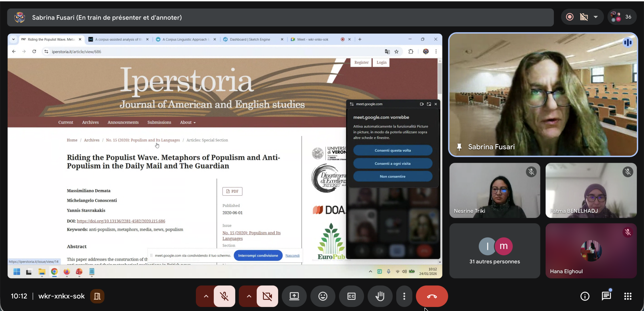The width and height of the screenshot is (644, 311).
Task: Click the red leave call button
Action: point(432,296)
